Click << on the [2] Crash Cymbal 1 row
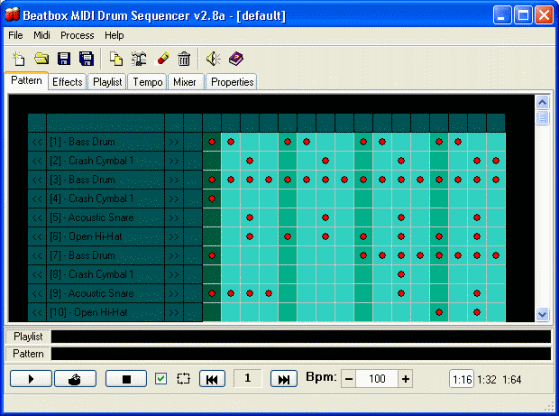 [x=37, y=161]
